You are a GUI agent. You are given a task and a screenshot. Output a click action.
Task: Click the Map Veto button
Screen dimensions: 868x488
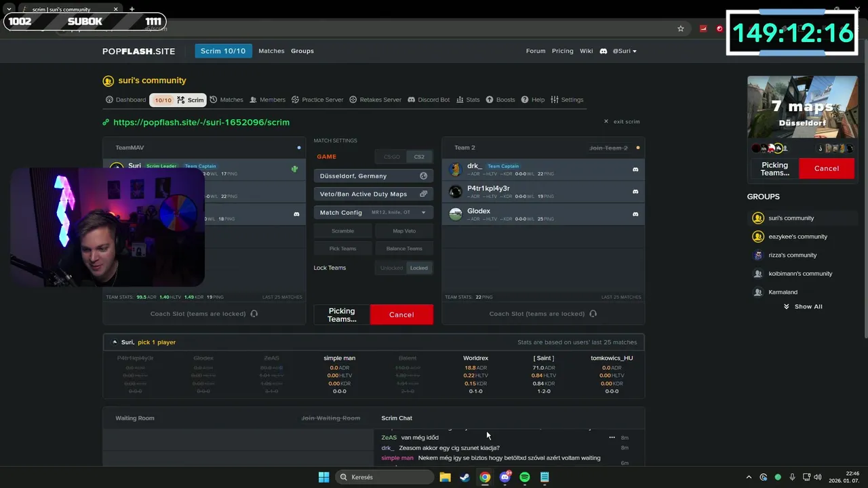[x=404, y=230]
